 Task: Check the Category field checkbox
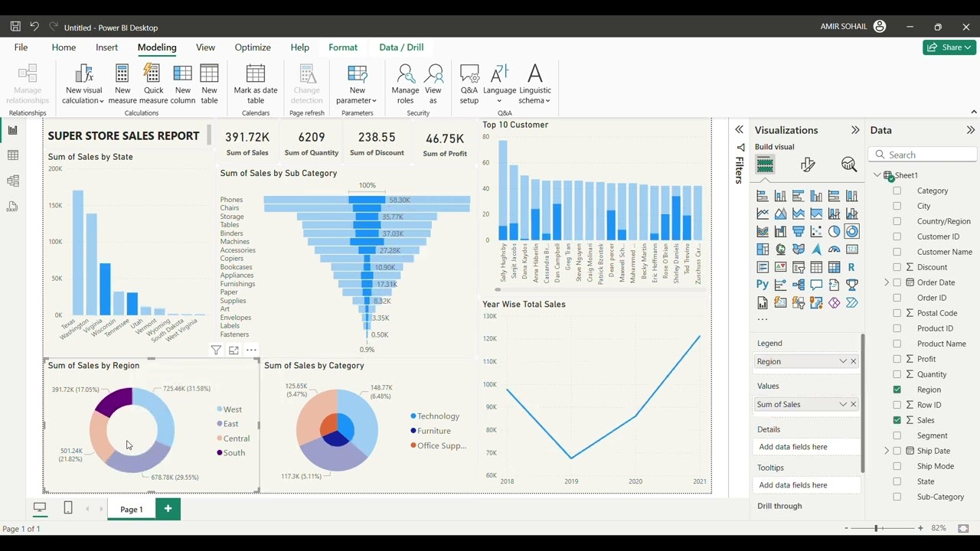pyautogui.click(x=897, y=191)
